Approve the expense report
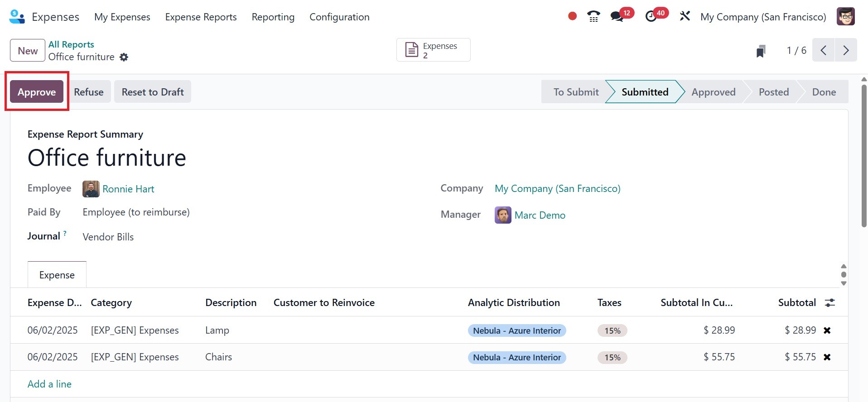Viewport: 868px width, 402px height. click(37, 92)
